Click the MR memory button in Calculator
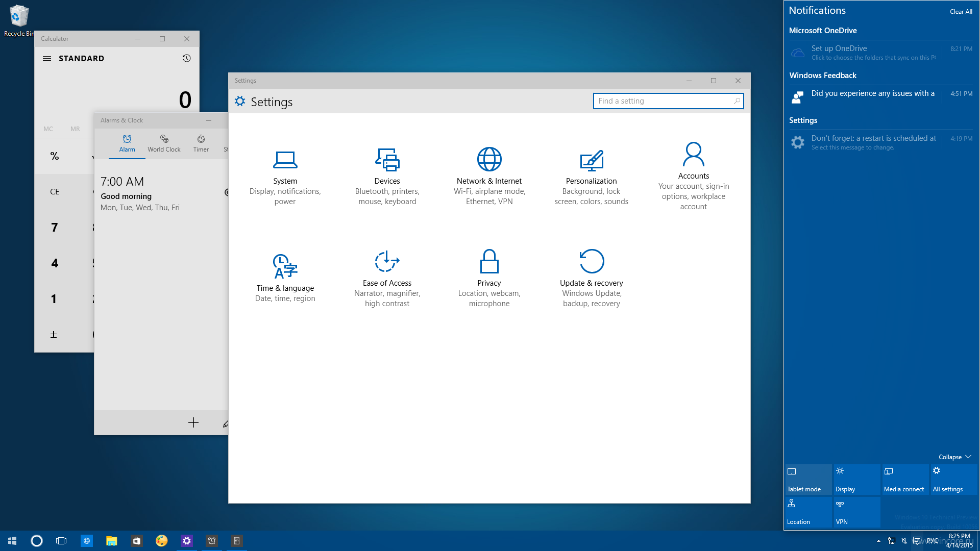Image resolution: width=980 pixels, height=551 pixels. coord(75,129)
